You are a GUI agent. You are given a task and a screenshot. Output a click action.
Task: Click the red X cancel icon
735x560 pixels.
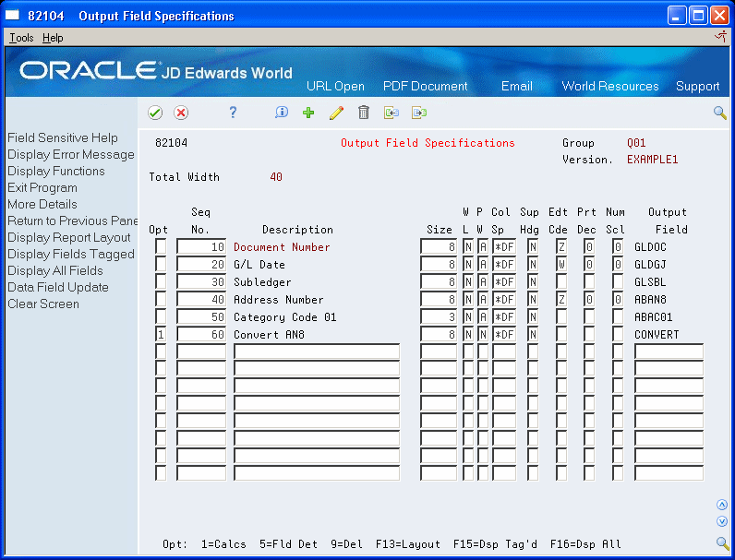(181, 113)
